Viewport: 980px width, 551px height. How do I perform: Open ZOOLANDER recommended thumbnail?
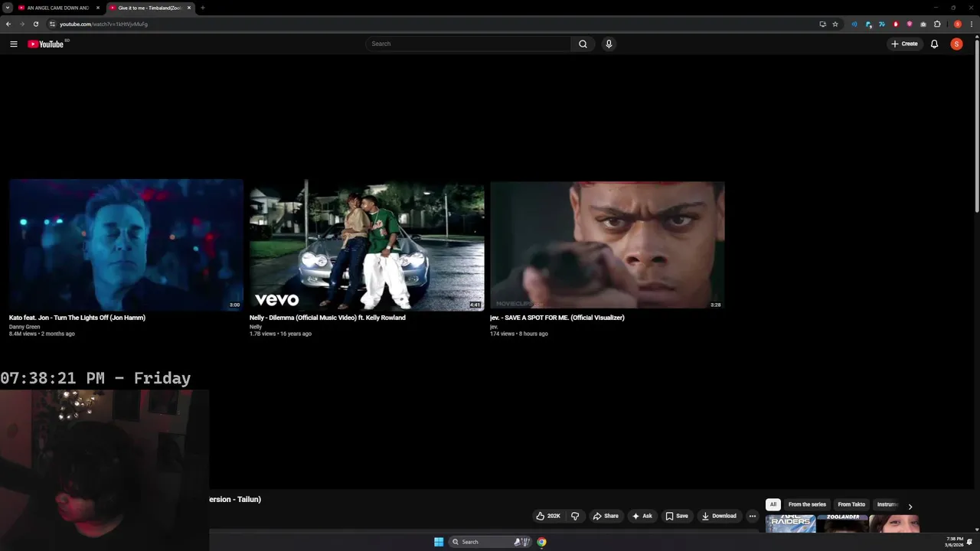[x=843, y=523]
